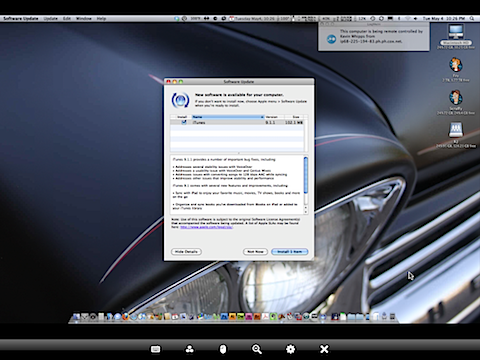Click the description pane scrollbar thumb
Screen dimensions: 480x360
coord(306,175)
